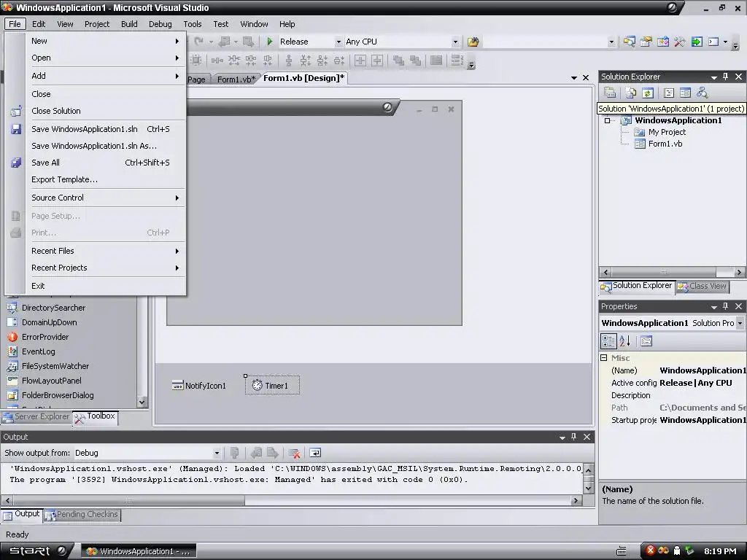Click the Command Window toolbar icon

713,42
